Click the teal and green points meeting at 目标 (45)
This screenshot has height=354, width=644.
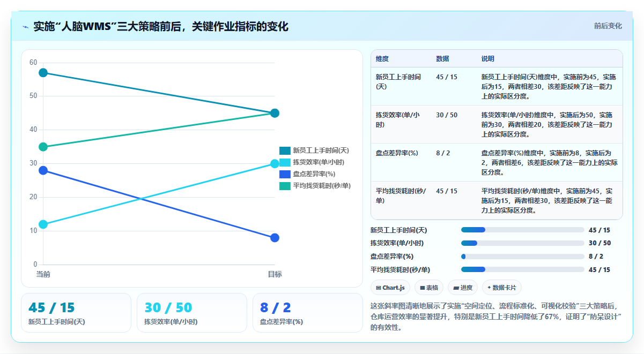click(275, 113)
